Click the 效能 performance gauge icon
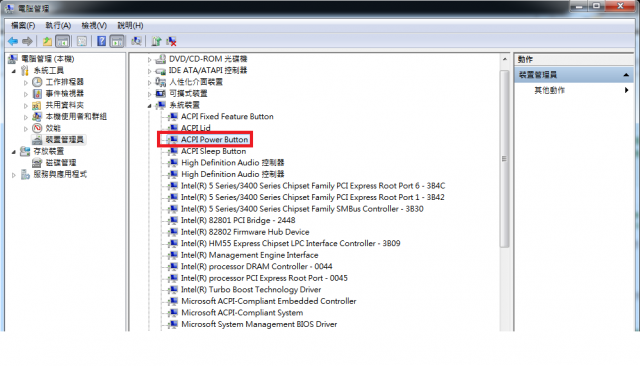Image resolution: width=640 pixels, height=366 pixels. pyautogui.click(x=37, y=128)
